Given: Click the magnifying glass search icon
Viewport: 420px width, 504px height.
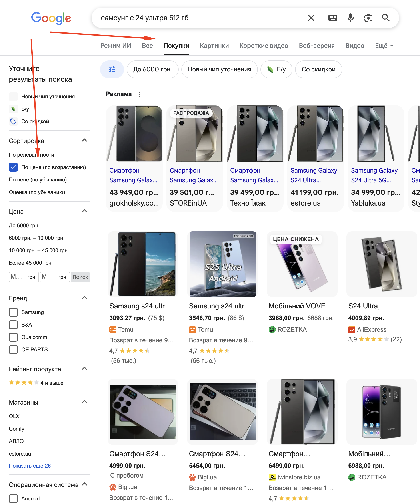Looking at the screenshot, I should tap(386, 18).
